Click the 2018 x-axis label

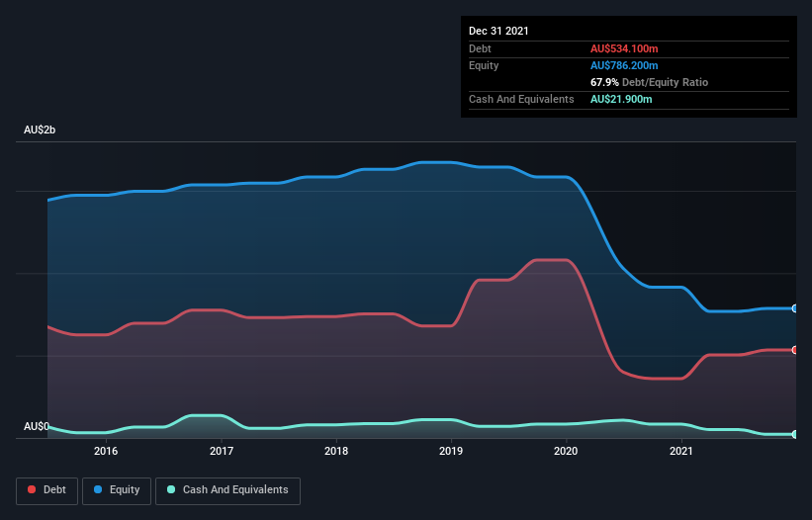336,451
